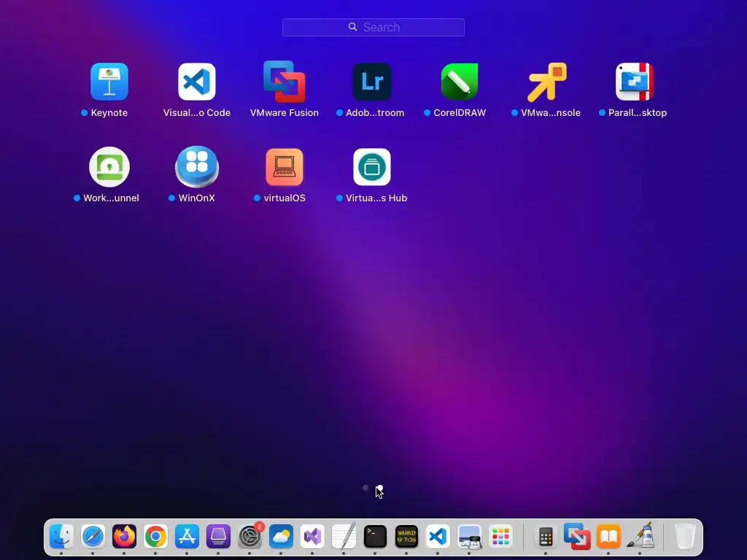This screenshot has height=560, width=747.
Task: Click the "Keynote" label text
Action: [x=109, y=113]
